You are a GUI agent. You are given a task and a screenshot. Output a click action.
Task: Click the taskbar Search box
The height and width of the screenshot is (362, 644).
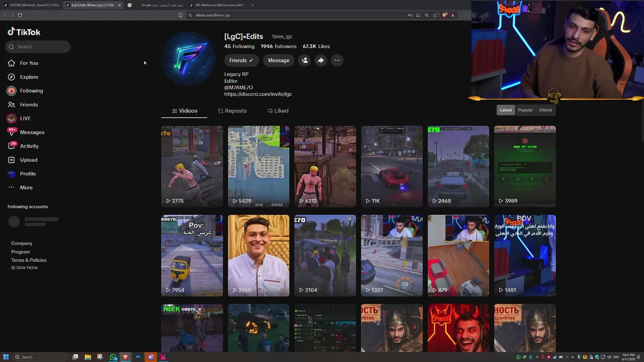[39, 357]
